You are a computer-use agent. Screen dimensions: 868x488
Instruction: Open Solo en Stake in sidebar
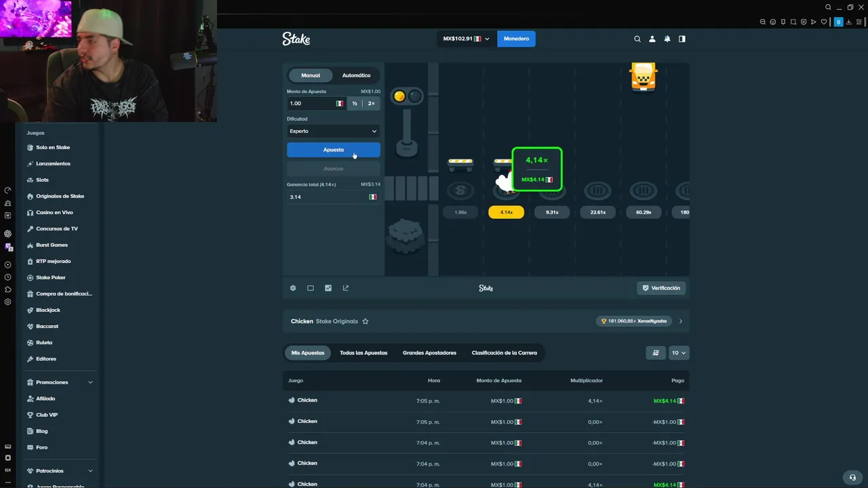click(x=53, y=147)
